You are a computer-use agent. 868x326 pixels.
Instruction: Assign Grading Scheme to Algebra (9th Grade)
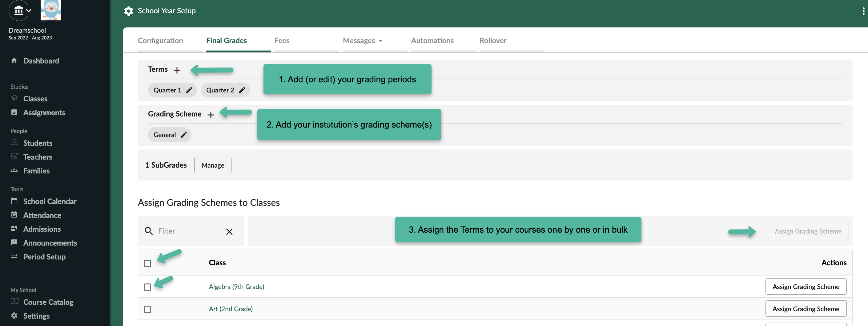pos(806,287)
